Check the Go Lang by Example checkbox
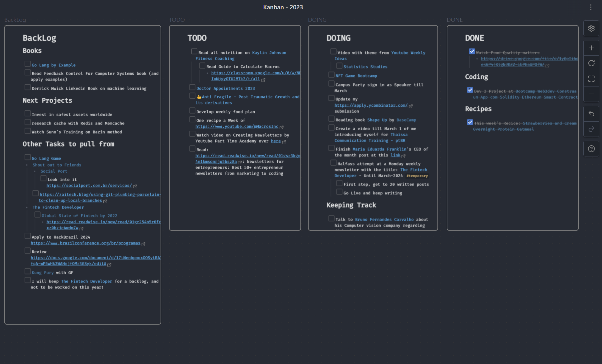 (28, 64)
